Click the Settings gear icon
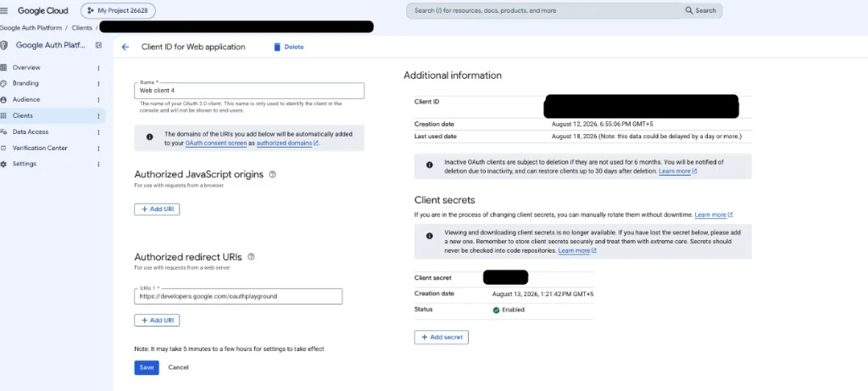The width and height of the screenshot is (868, 391). tap(3, 164)
